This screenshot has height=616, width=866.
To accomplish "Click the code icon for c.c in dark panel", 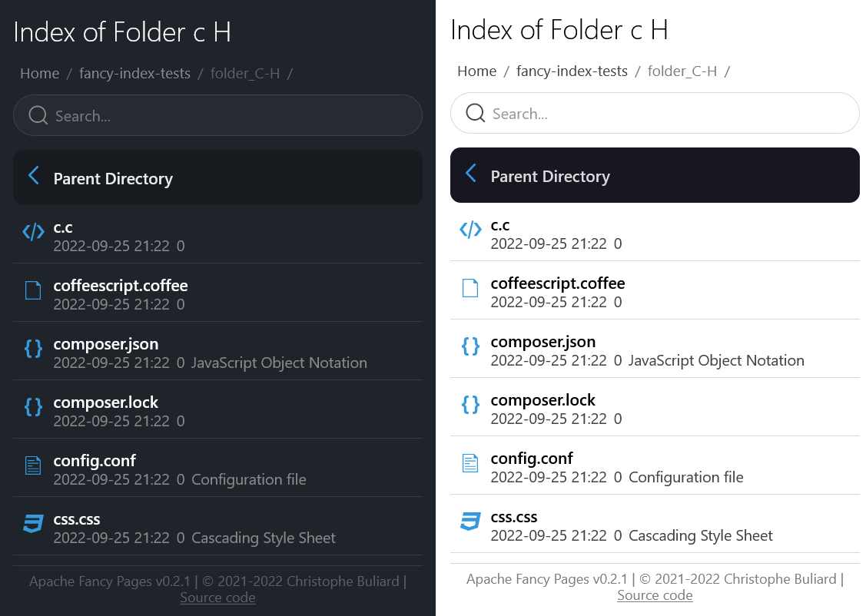I will [x=33, y=232].
